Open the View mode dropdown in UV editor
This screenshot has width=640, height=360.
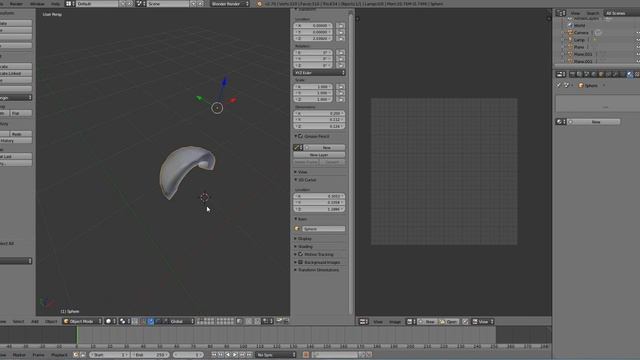483,322
